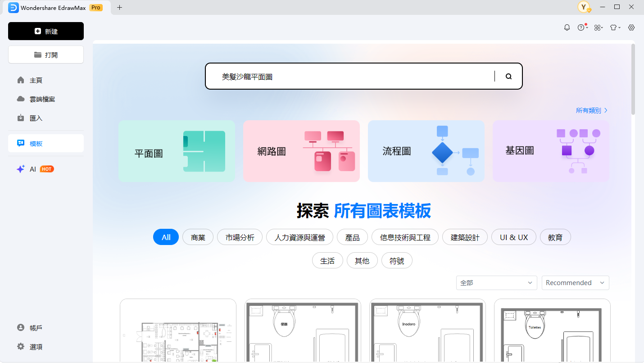Select AI in the sidebar
The height and width of the screenshot is (363, 644).
pos(32,169)
